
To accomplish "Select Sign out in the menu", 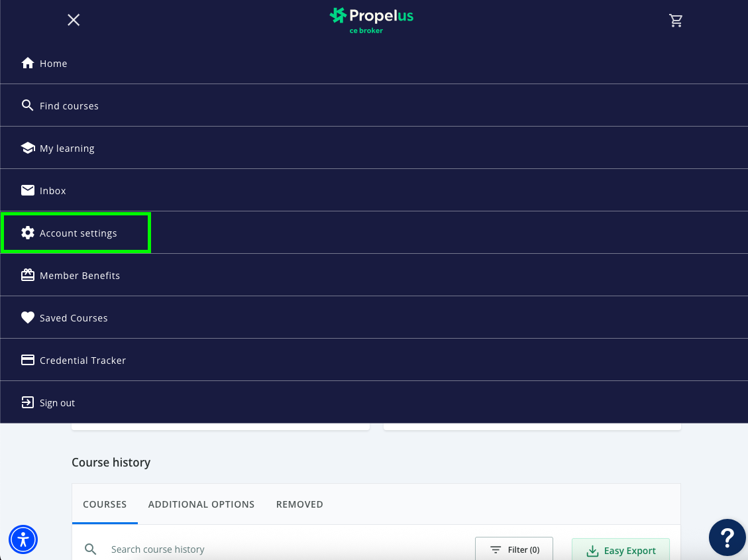I will pos(57,403).
